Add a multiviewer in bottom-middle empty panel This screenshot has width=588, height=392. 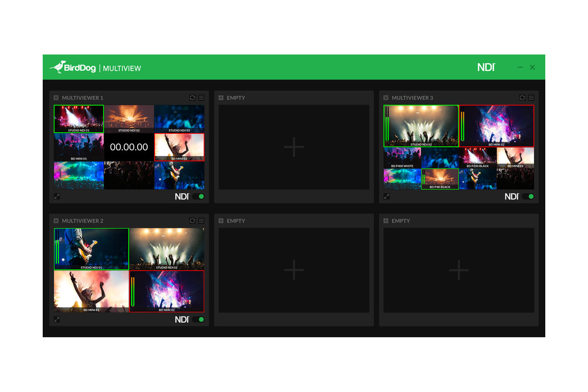[x=294, y=270]
